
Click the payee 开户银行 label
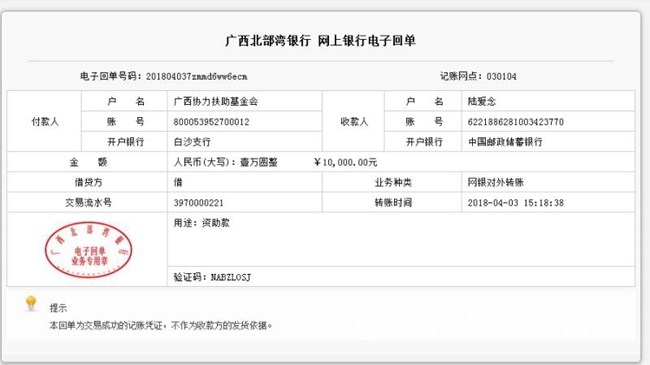pos(424,142)
